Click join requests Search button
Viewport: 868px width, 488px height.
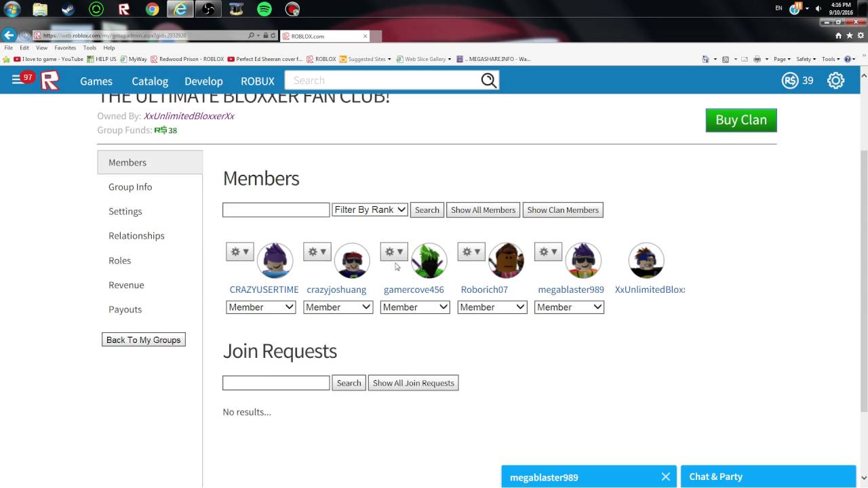point(349,383)
